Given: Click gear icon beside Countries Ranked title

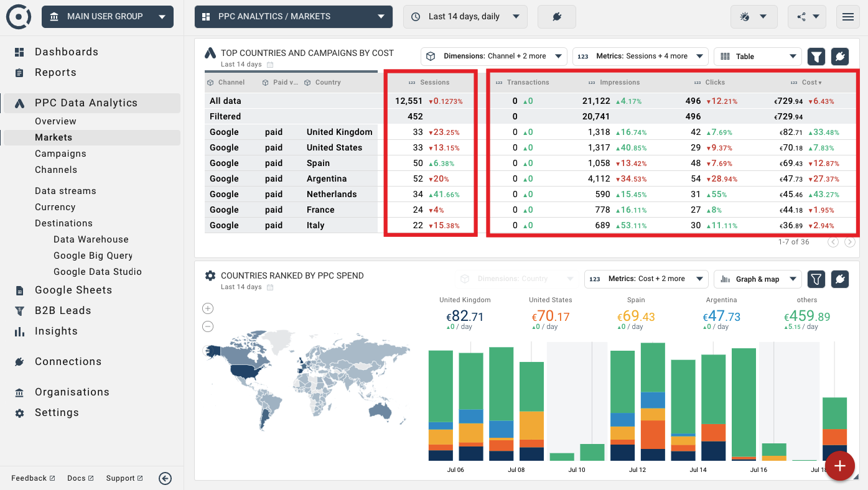Looking at the screenshot, I should coord(210,275).
